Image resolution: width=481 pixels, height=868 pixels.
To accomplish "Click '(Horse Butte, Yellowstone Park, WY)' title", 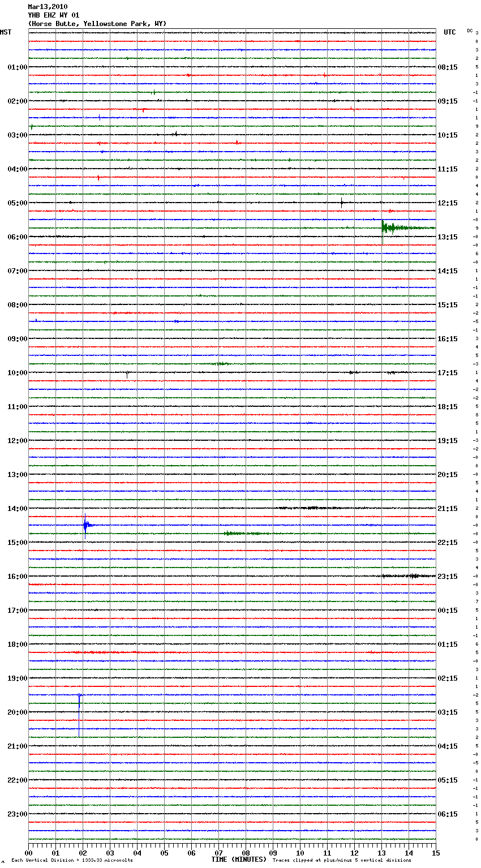I will (x=97, y=24).
